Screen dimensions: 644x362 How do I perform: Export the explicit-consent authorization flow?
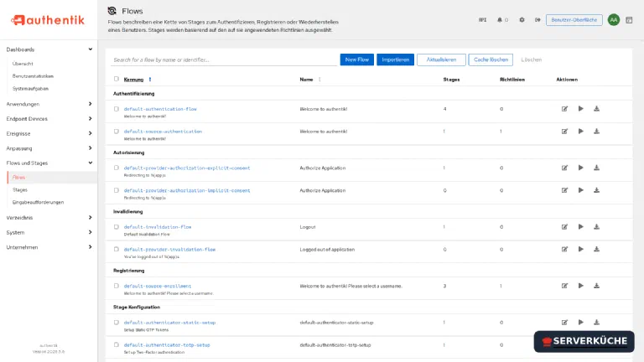(x=596, y=168)
